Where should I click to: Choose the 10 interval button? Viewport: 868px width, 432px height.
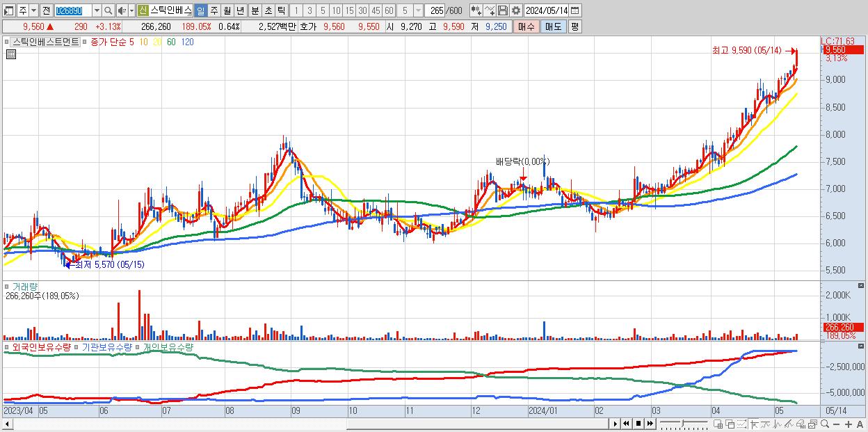click(336, 10)
